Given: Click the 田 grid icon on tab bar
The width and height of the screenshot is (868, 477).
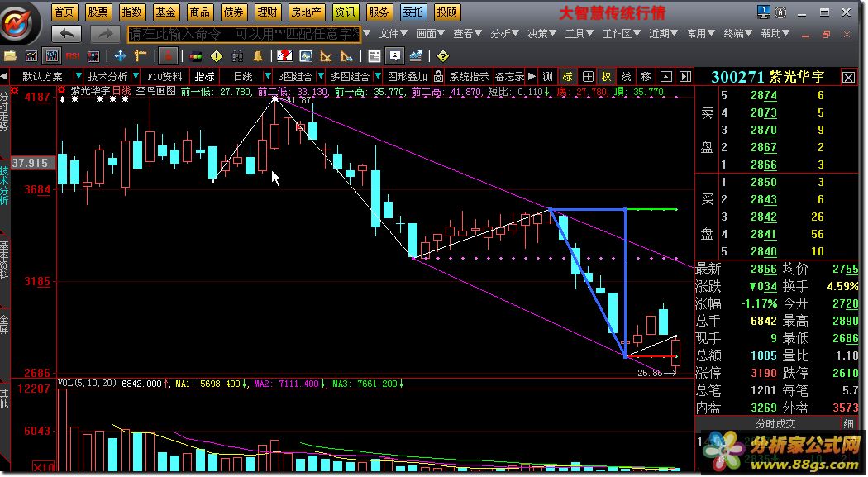Looking at the screenshot, I should tap(587, 76).
